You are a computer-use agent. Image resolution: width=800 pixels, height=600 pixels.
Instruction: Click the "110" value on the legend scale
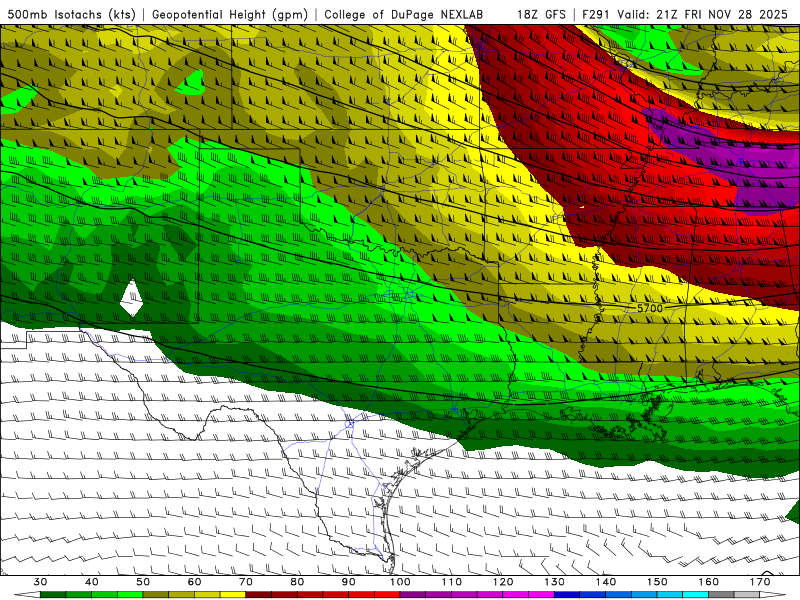452,582
